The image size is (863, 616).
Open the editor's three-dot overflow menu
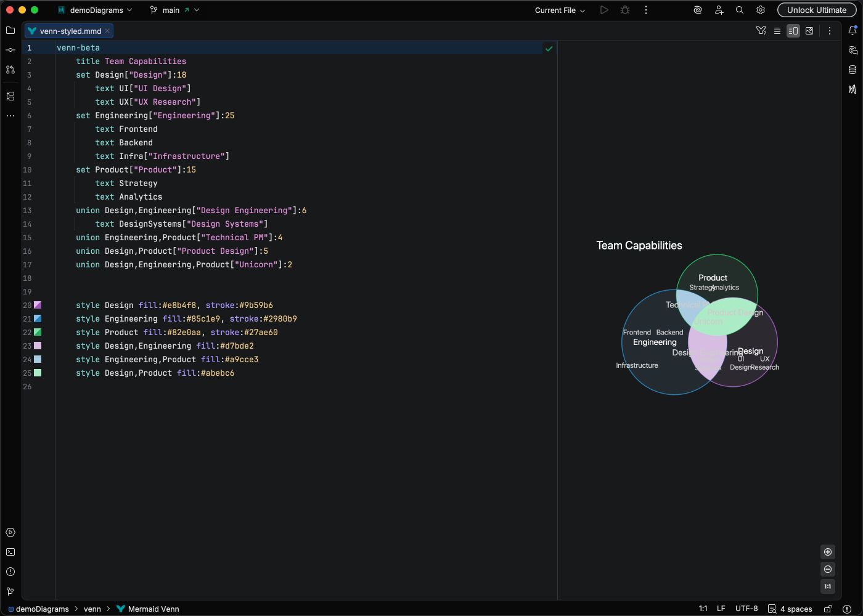tap(830, 30)
